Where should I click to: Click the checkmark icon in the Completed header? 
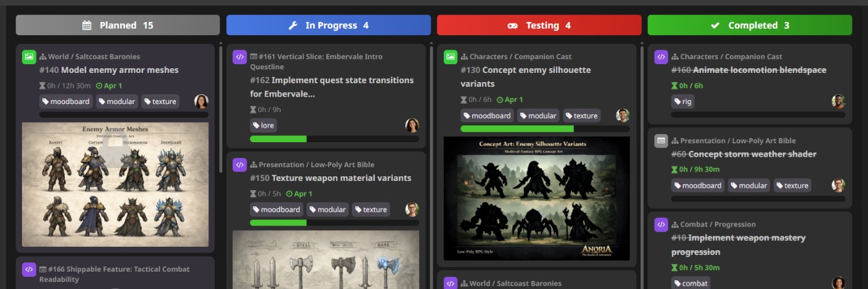715,25
